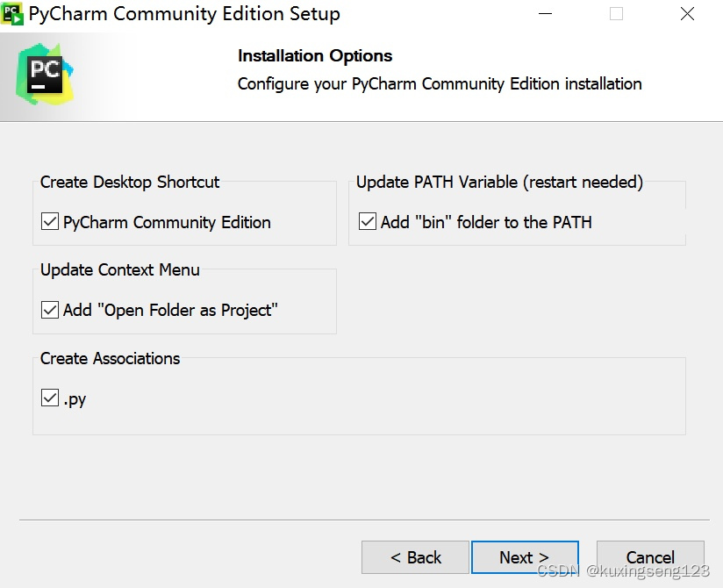
Task: Uncheck the PyCharm Community Edition desktop shortcut
Action: (x=50, y=222)
